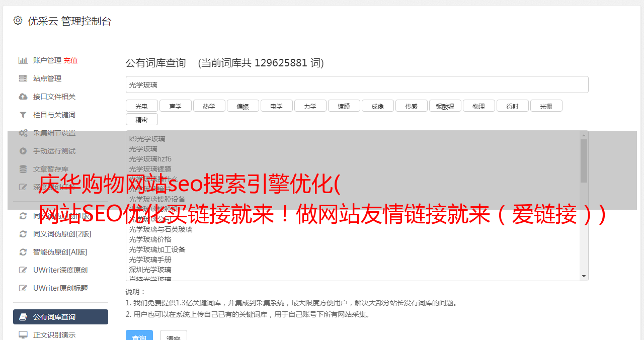Select 光学玻璃加工设备 in the results list
The image size is (644, 340).
[x=157, y=249]
